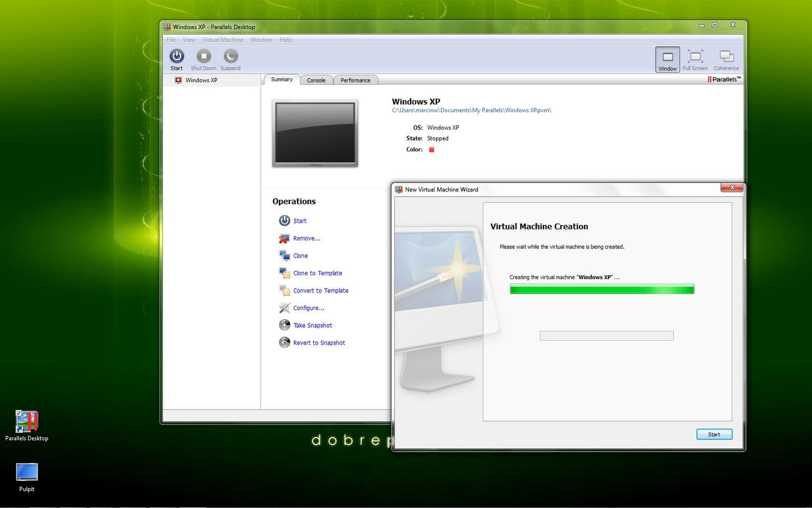Viewport: 812px width, 508px height.
Task: Click the red X Remove icon
Action: click(284, 239)
